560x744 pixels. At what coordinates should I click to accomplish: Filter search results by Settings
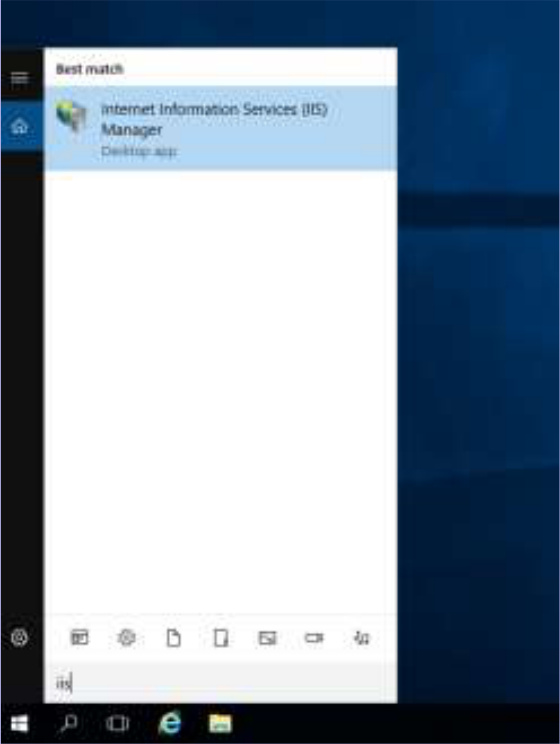pos(126,637)
